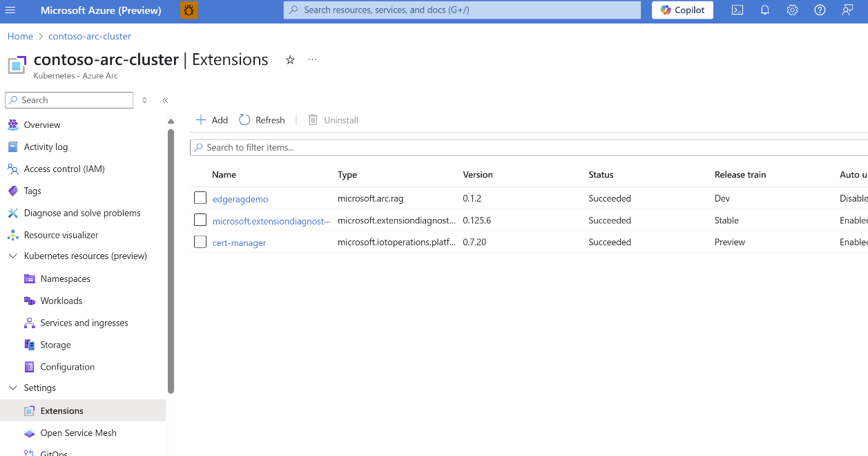Favorite this page with the star icon
The image size is (868, 456).
290,60
